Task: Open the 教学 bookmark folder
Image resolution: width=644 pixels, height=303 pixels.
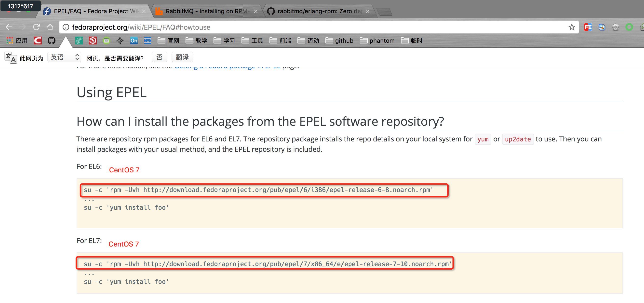Action: (196, 41)
